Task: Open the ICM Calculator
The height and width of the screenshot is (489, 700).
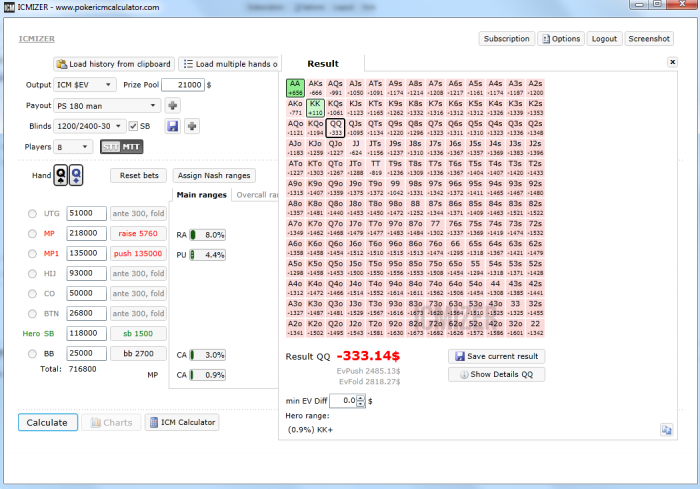Action: [182, 422]
